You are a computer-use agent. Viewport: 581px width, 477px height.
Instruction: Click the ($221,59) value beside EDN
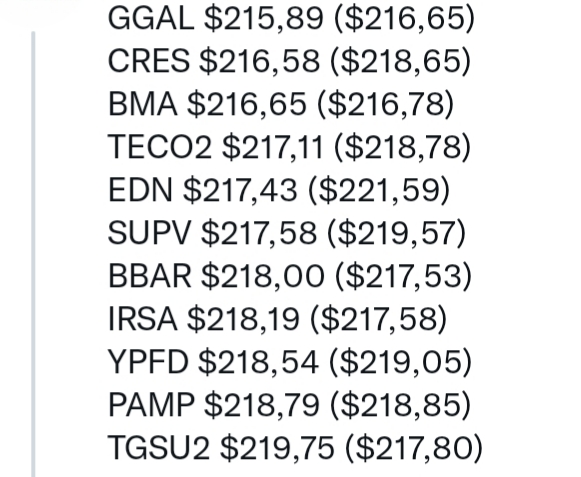pos(379,191)
